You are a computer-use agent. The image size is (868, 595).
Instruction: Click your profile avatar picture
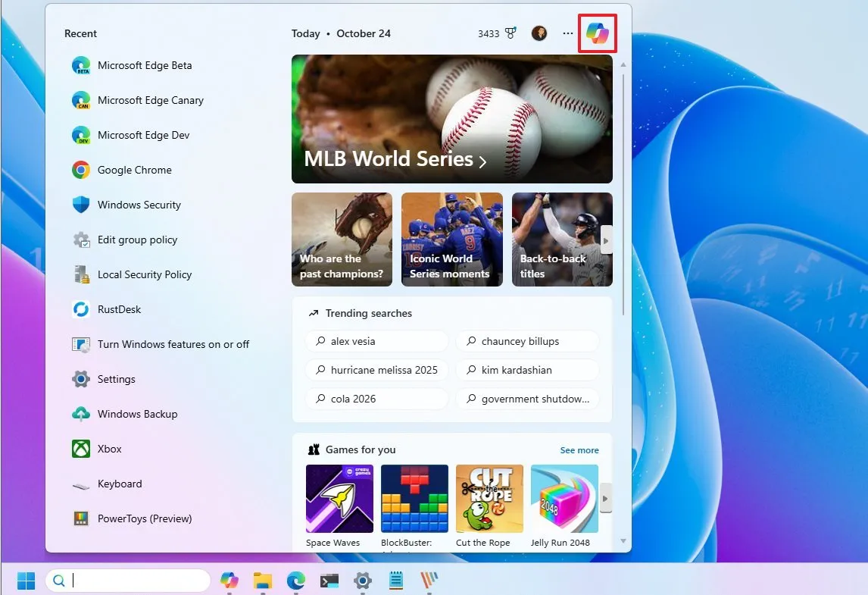pyautogui.click(x=539, y=33)
